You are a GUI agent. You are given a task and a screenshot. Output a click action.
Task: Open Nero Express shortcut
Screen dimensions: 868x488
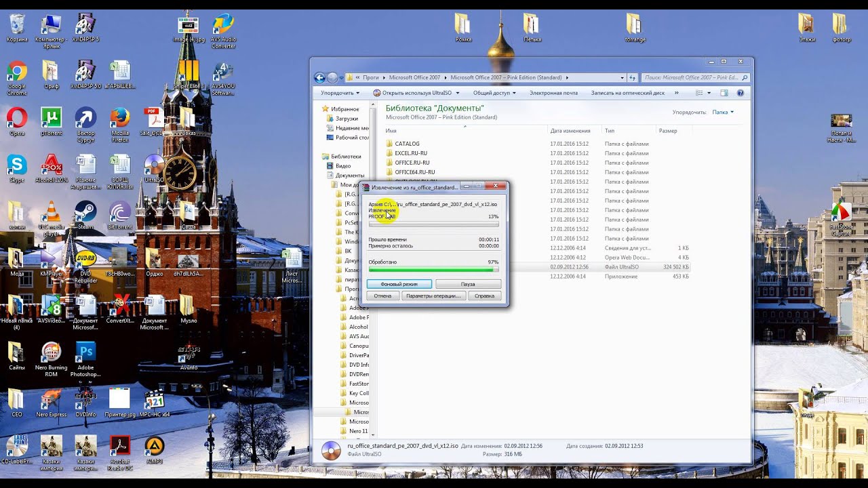[x=52, y=403]
